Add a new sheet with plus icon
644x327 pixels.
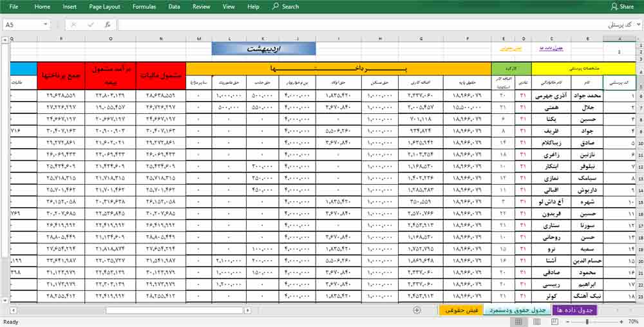pyautogui.click(x=417, y=310)
